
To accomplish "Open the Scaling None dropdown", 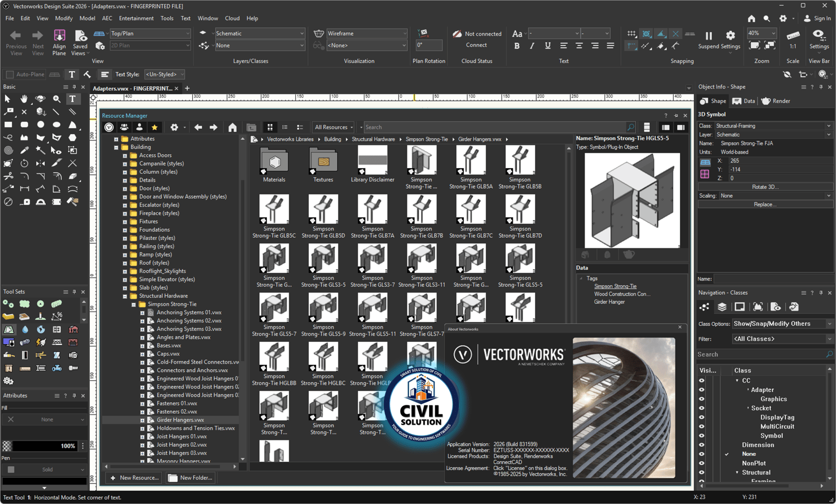I will click(776, 196).
